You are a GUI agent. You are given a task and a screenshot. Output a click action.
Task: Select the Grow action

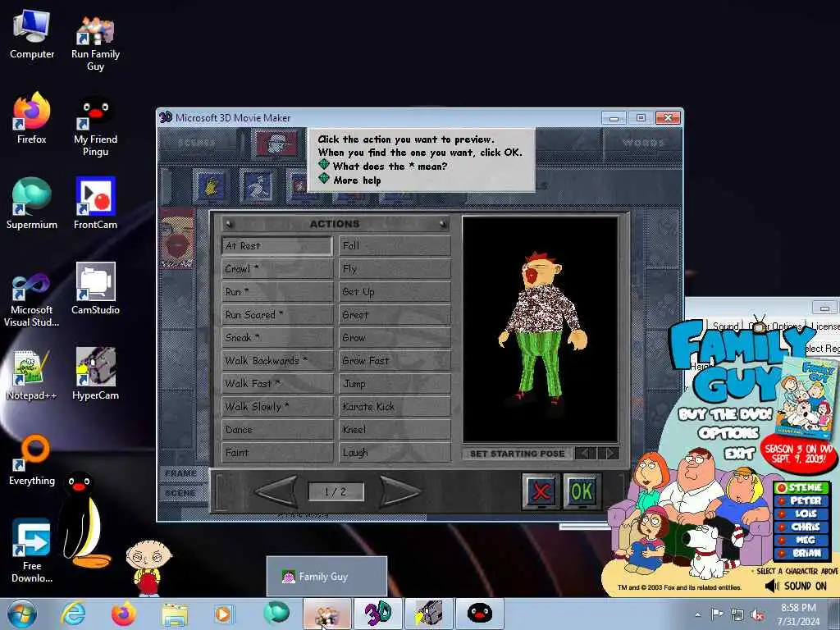click(x=395, y=338)
